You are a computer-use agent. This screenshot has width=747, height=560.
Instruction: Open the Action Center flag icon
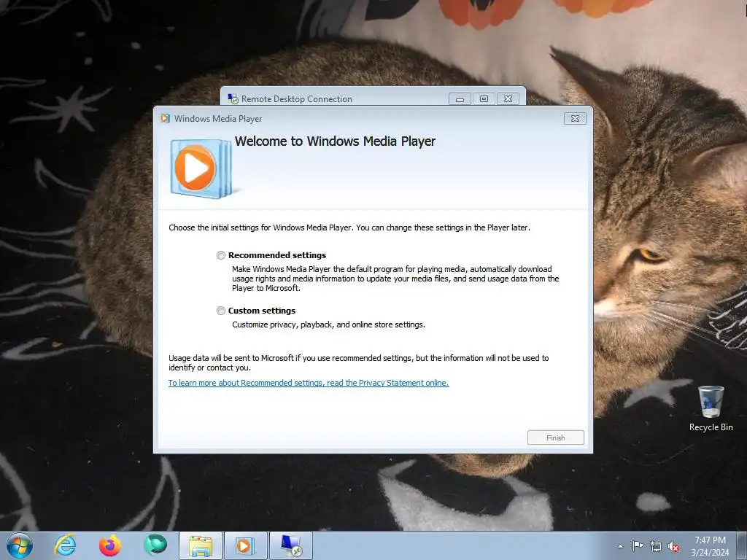pyautogui.click(x=638, y=546)
